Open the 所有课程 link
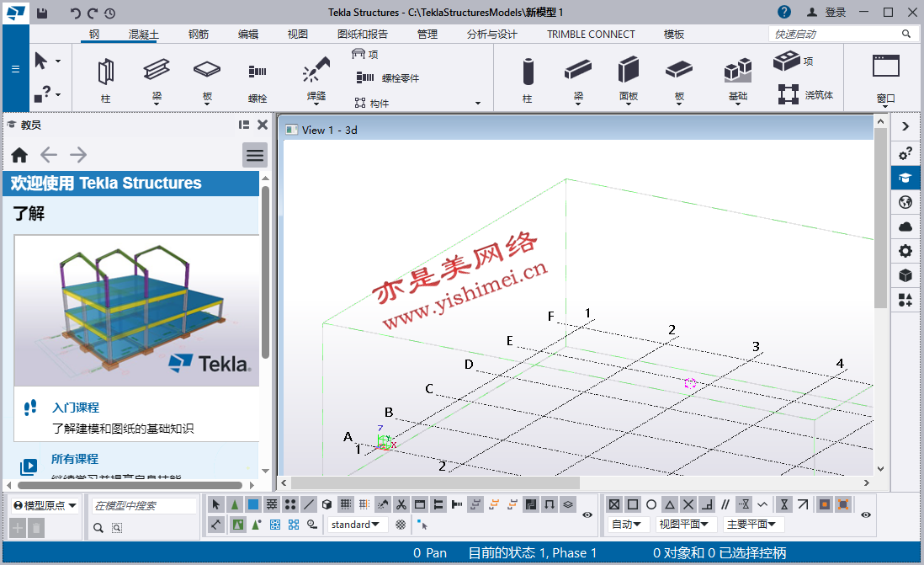This screenshot has height=565, width=924. (75, 459)
